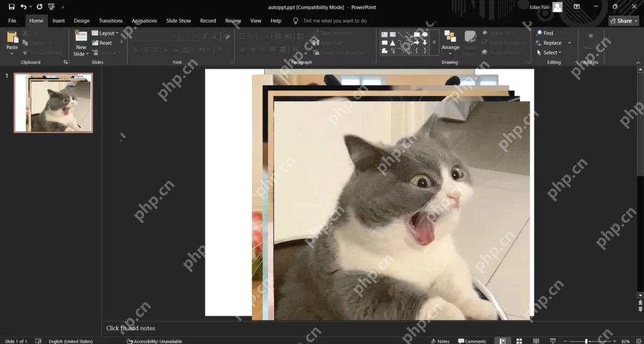The width and height of the screenshot is (644, 344).
Task: Open the Clipboard pane launcher
Action: [x=65, y=62]
